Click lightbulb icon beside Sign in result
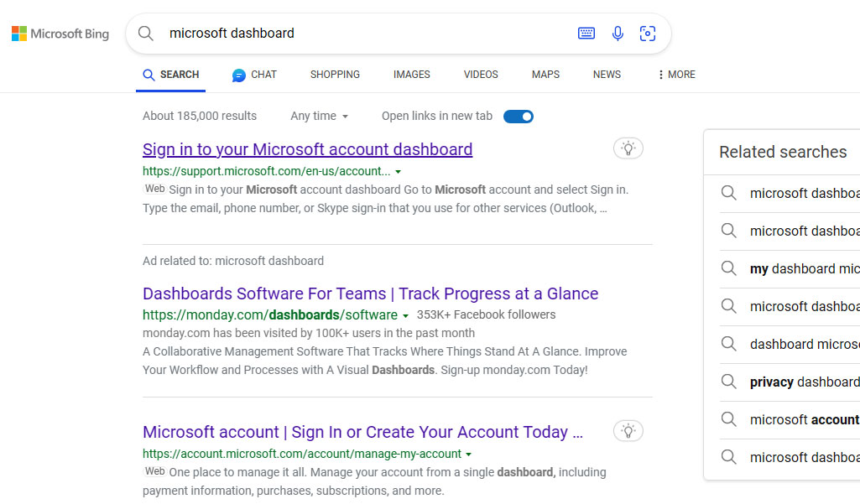The height and width of the screenshot is (504, 860). (628, 148)
